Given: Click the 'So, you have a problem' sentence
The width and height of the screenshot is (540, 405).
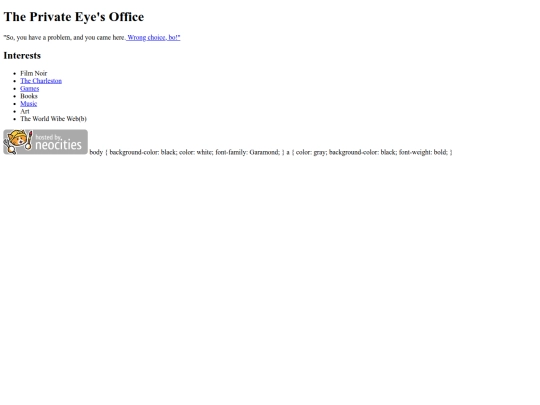Looking at the screenshot, I should point(64,38).
